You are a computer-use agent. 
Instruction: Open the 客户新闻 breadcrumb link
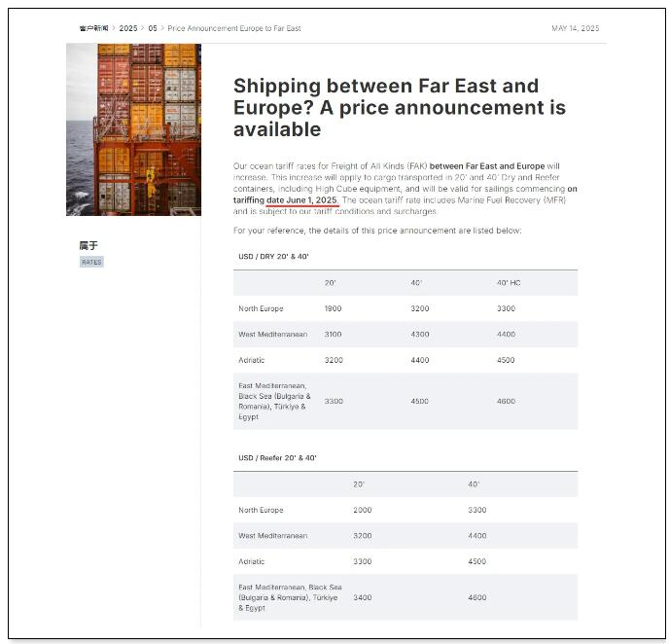click(94, 28)
